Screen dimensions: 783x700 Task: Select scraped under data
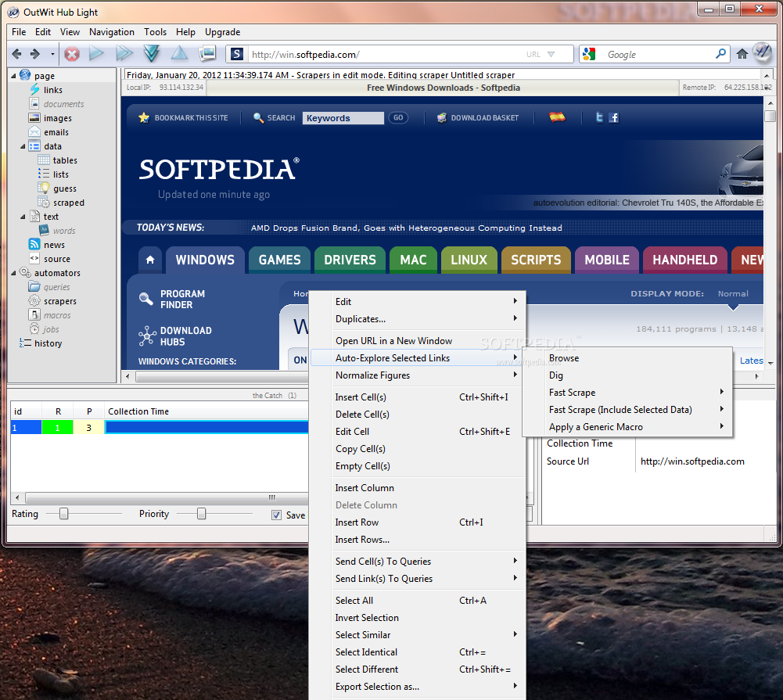68,203
